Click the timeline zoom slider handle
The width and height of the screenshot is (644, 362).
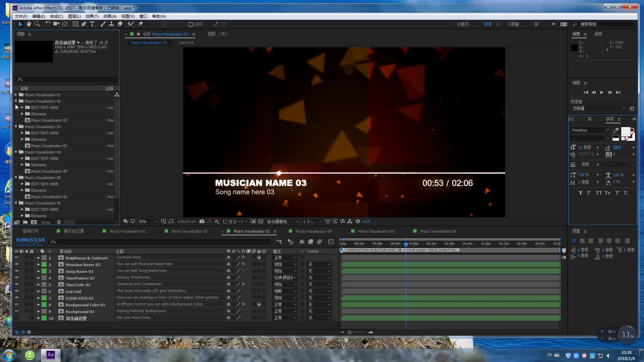tap(350, 333)
